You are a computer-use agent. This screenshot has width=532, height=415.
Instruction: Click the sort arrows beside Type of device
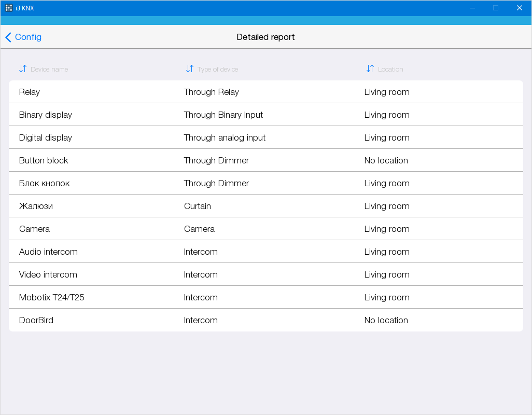[190, 68]
